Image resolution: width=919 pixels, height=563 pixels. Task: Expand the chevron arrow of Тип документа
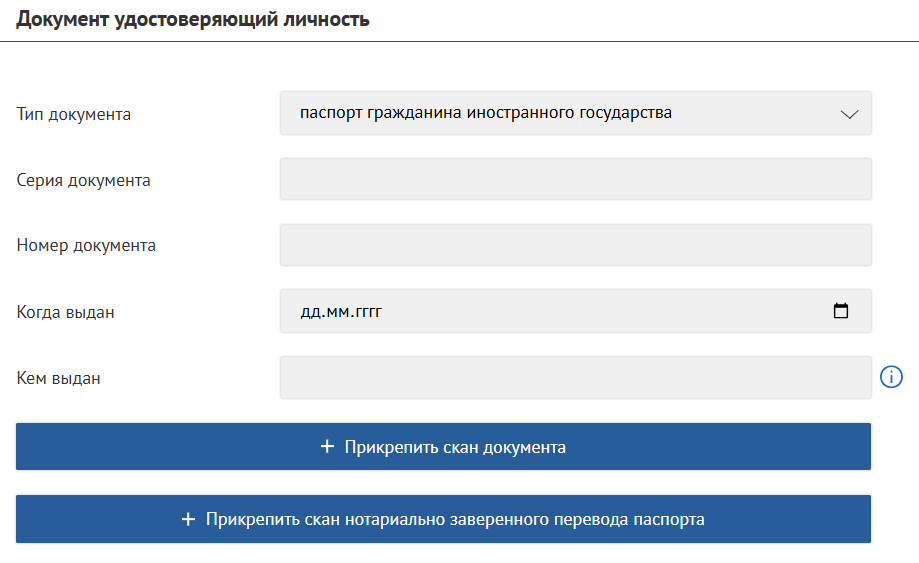[x=849, y=114]
